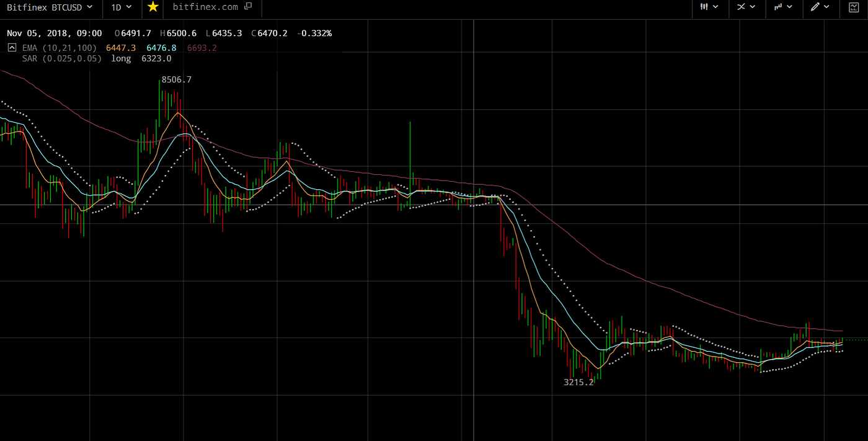Click the SAR value 6323.0
The height and width of the screenshot is (441, 868).
[156, 59]
